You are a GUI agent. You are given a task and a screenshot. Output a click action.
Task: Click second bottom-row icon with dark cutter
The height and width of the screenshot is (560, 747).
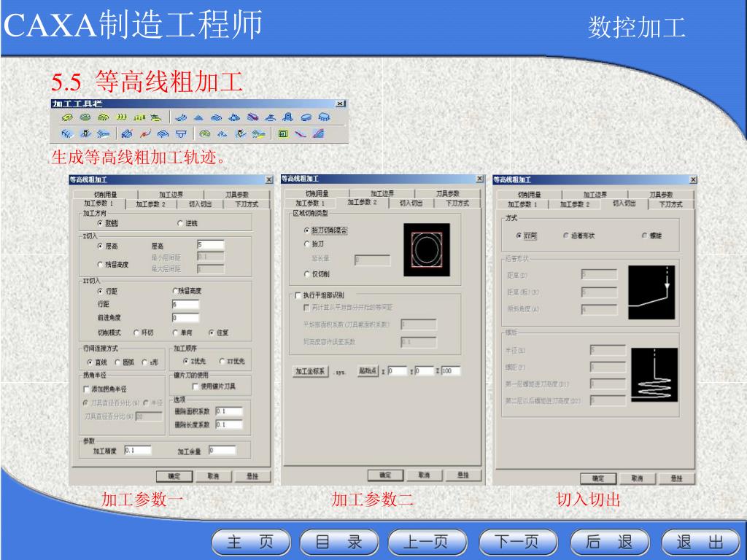click(x=85, y=134)
